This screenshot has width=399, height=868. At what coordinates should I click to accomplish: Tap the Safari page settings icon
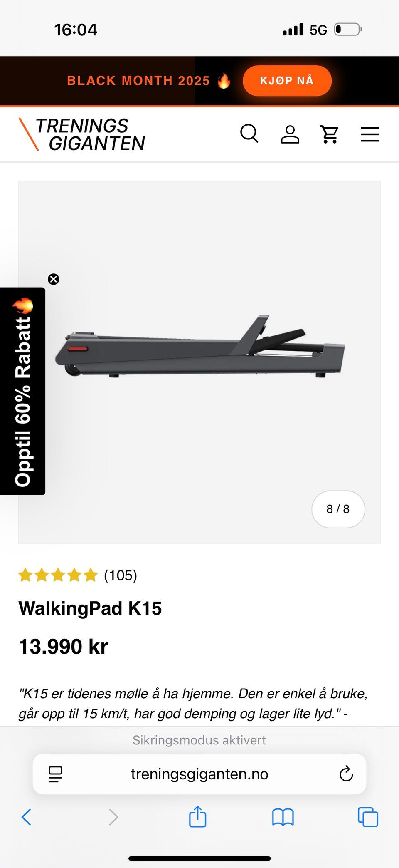tap(55, 774)
